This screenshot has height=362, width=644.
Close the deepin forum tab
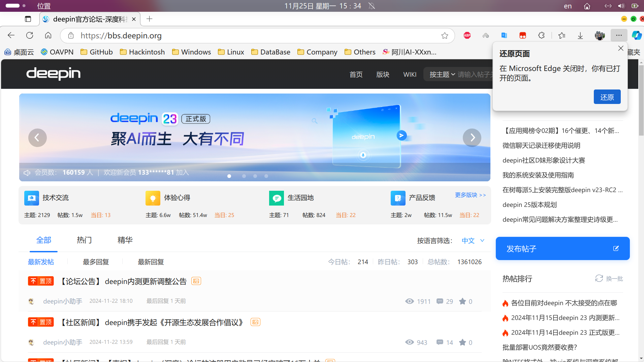click(x=134, y=19)
